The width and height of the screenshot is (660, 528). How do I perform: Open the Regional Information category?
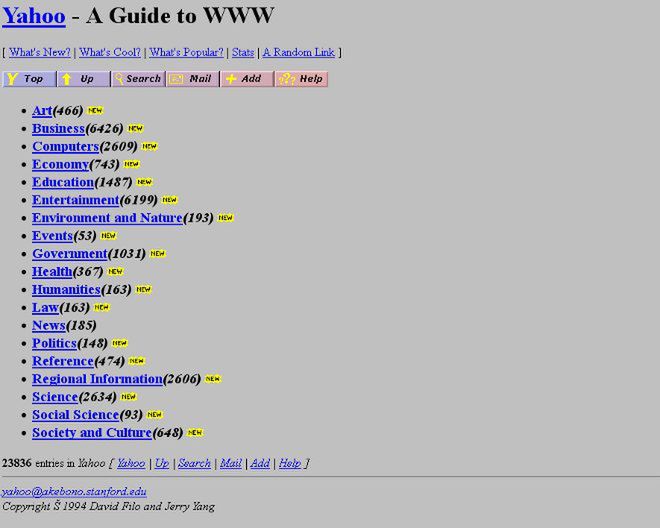click(98, 379)
